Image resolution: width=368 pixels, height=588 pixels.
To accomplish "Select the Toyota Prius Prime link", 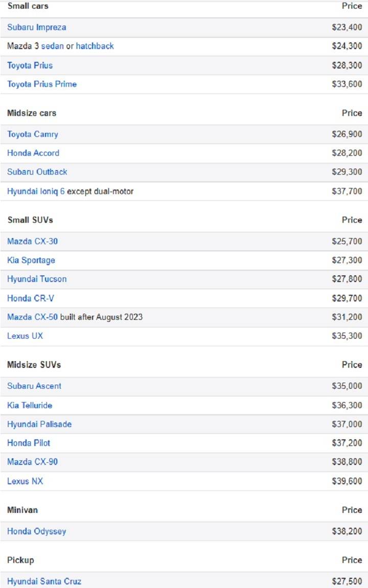I will pyautogui.click(x=42, y=84).
